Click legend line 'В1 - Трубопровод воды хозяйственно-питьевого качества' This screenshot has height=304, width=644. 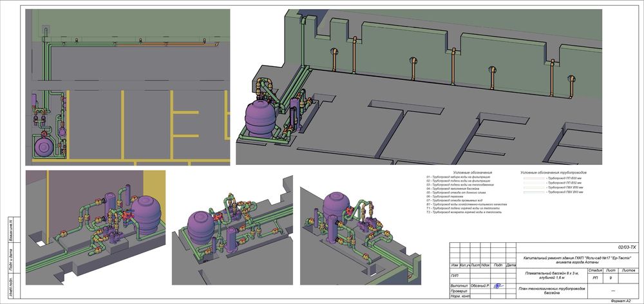[467, 204]
